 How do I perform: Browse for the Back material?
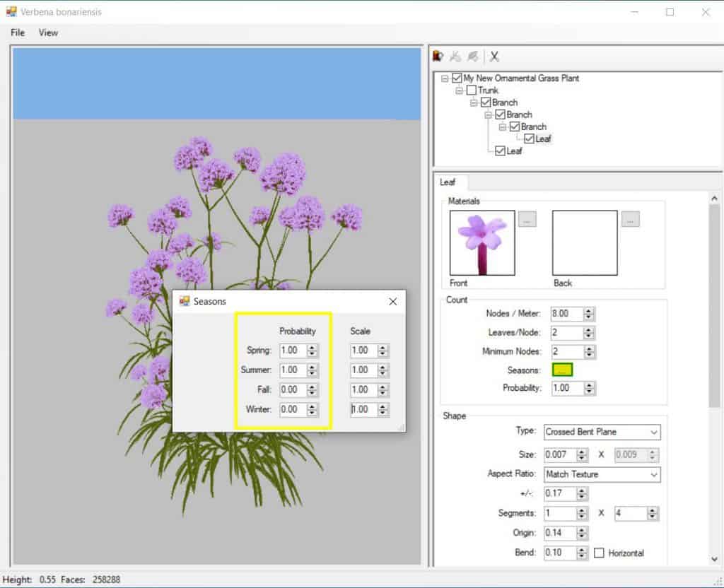point(631,219)
